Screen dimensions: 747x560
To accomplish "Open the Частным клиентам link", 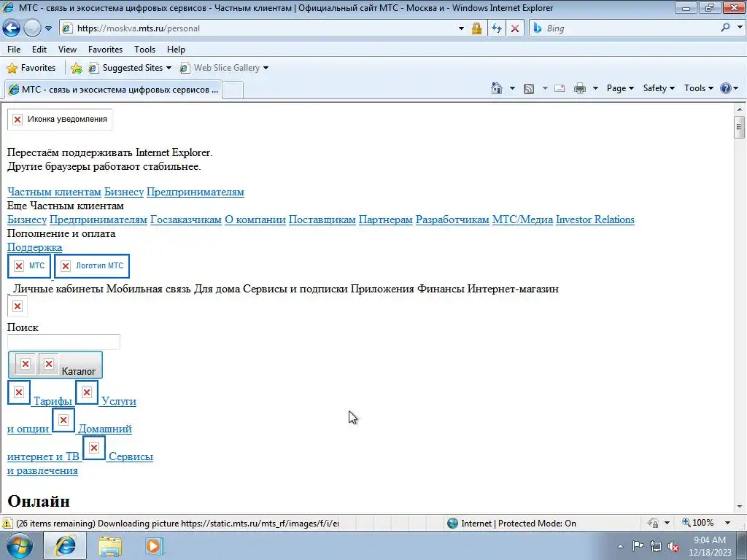I will tap(54, 192).
